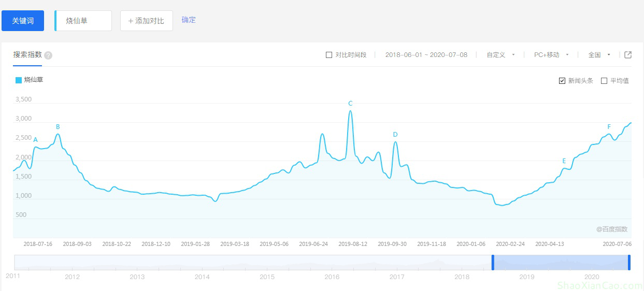The image size is (644, 291).
Task: Click the 2018-07-16 axis date label
Action: point(38,244)
